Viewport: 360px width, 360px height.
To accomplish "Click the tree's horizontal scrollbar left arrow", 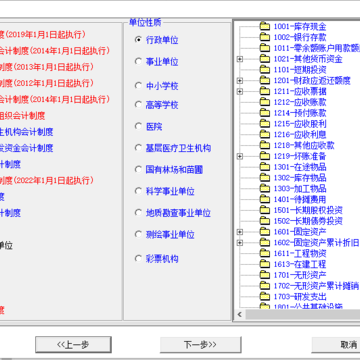I will [240, 314].
